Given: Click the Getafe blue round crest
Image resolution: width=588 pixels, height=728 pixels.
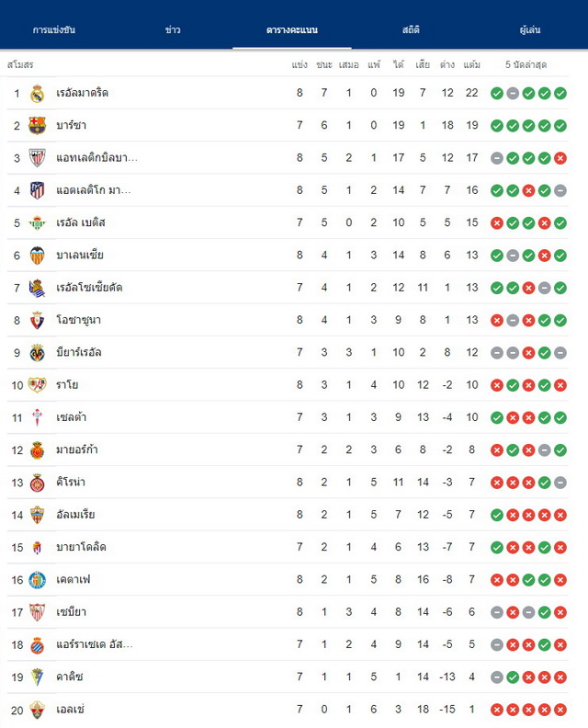Looking at the screenshot, I should point(37,580).
